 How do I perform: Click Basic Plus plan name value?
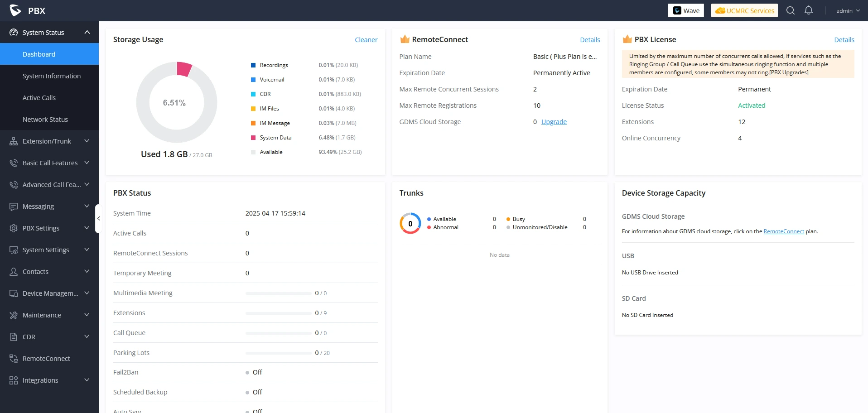[x=565, y=57]
